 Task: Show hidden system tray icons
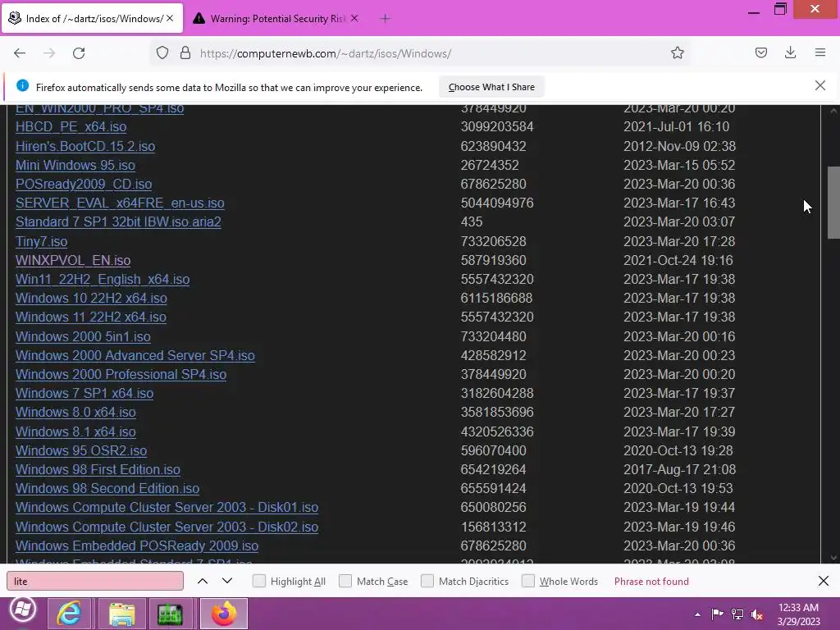tap(697, 614)
